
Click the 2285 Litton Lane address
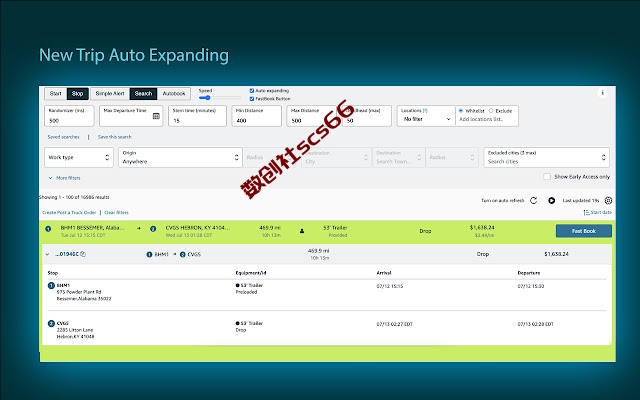tap(75, 330)
